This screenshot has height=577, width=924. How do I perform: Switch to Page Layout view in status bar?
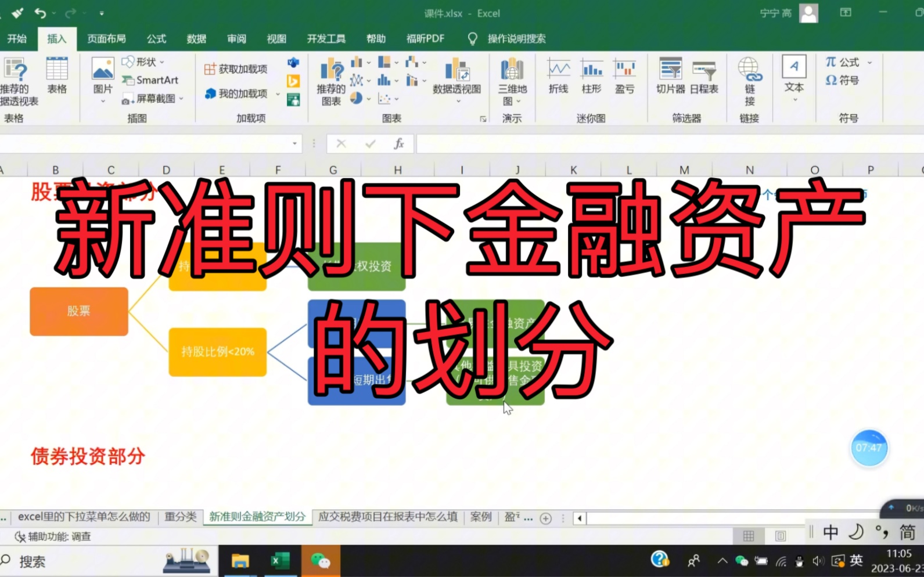tap(781, 536)
